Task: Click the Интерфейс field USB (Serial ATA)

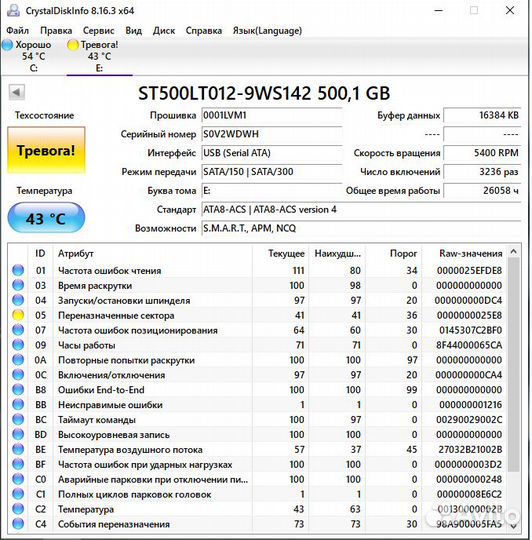Action: pyautogui.click(x=272, y=153)
